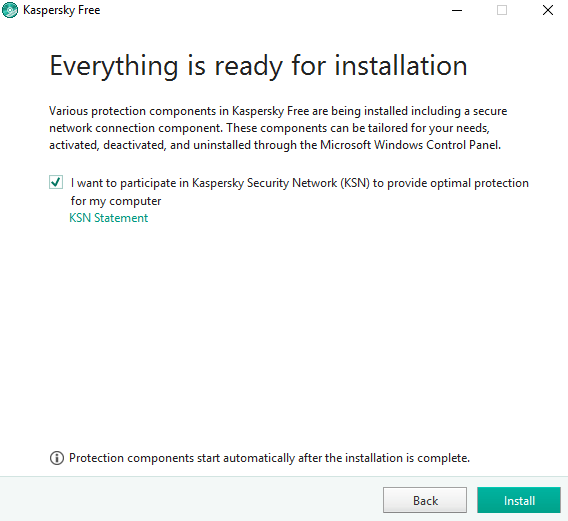Open the KSN Statement link
568x521 pixels.
pyautogui.click(x=109, y=218)
